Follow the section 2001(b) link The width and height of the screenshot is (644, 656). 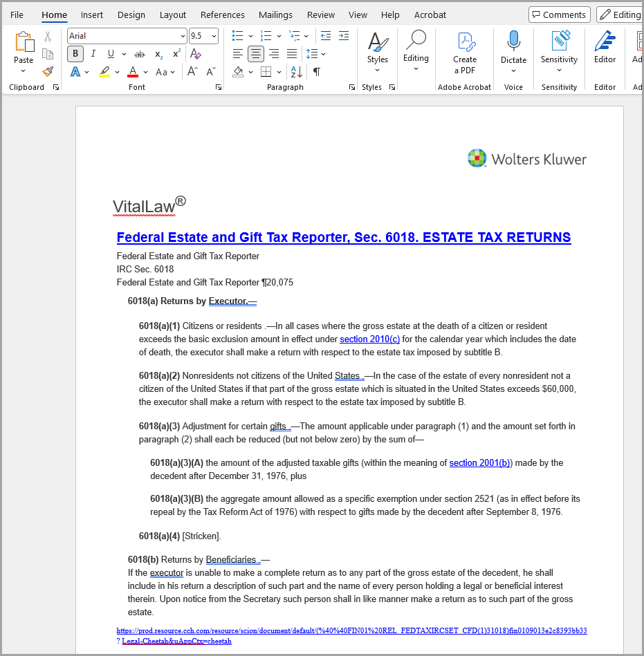pyautogui.click(x=479, y=462)
